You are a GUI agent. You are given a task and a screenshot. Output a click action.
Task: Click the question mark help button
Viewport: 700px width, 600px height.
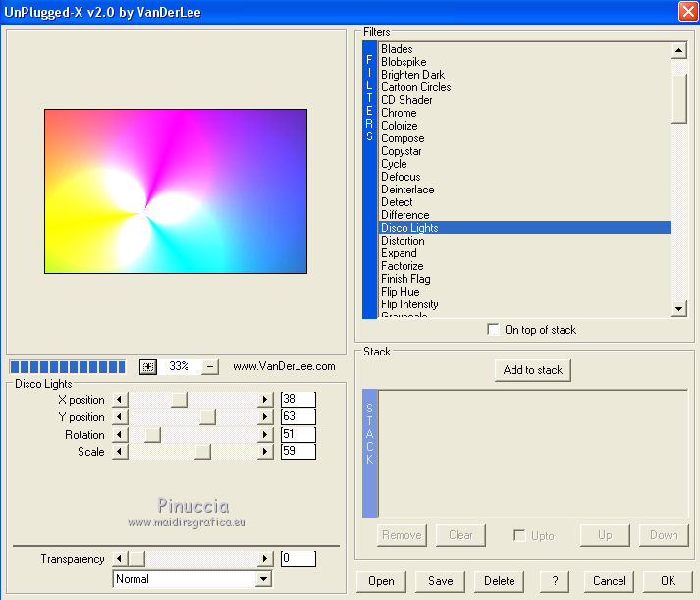(555, 581)
